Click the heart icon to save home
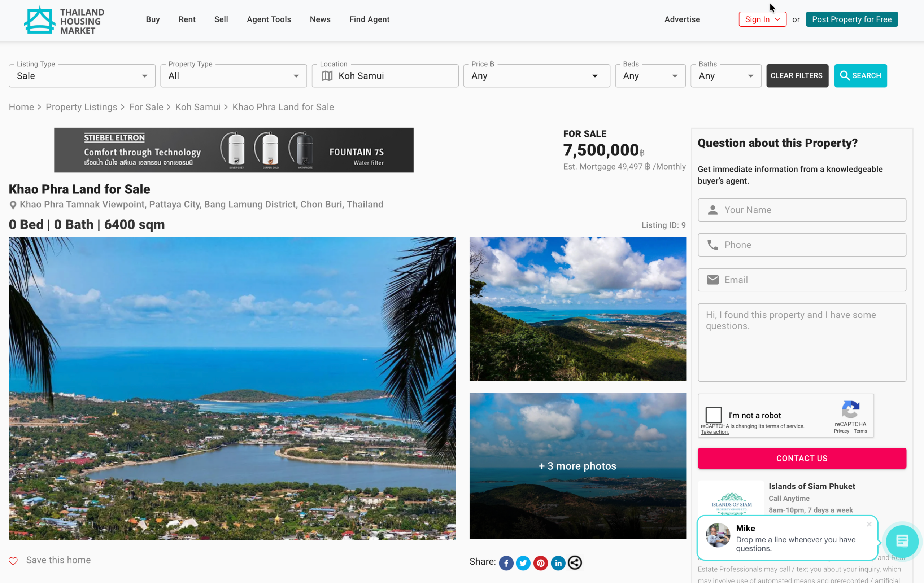Image resolution: width=924 pixels, height=583 pixels. pos(13,560)
